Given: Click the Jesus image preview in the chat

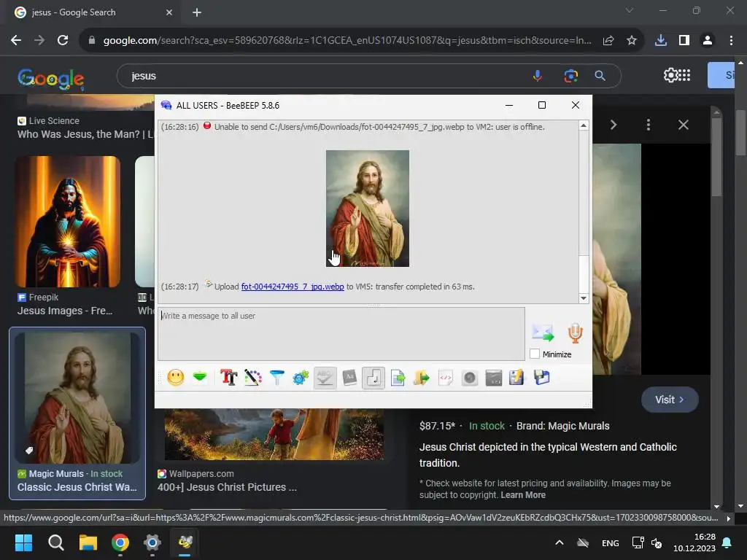Looking at the screenshot, I should [368, 208].
